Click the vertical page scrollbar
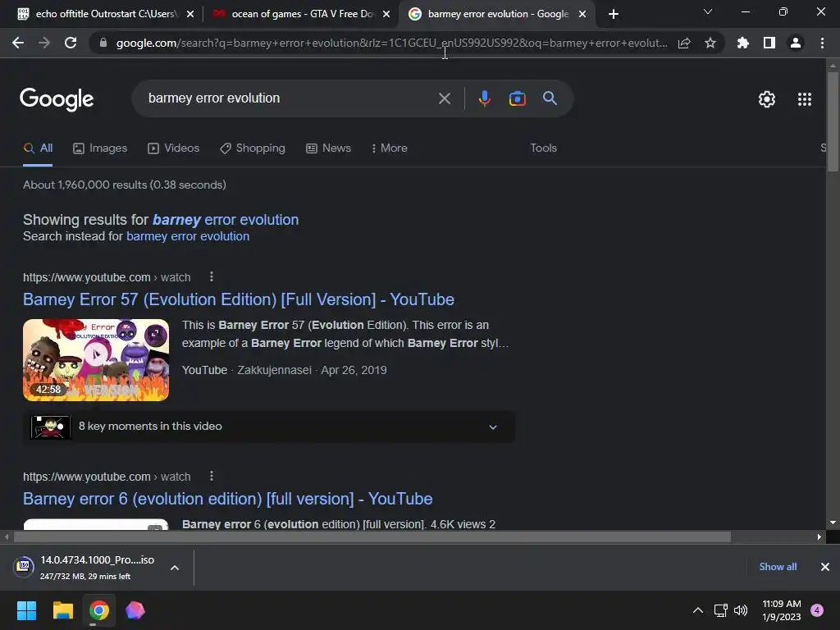 click(833, 121)
